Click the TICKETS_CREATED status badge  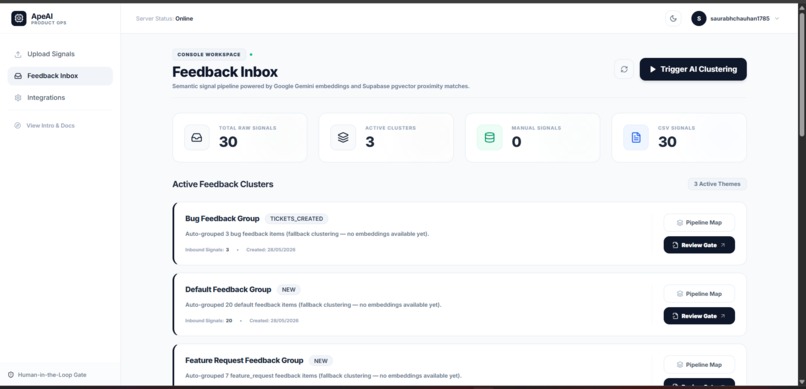[x=297, y=219]
